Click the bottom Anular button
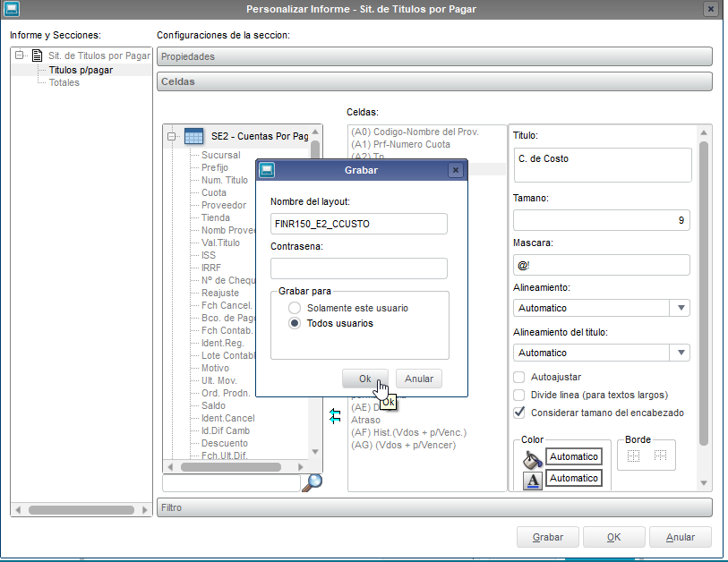Viewport: 728px width, 562px height. pos(681,538)
